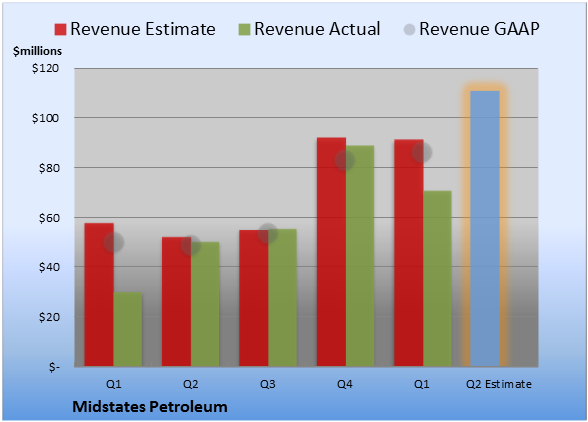Click the 'Q2' category label
Viewport: 588px width, 422px height.
[190, 384]
